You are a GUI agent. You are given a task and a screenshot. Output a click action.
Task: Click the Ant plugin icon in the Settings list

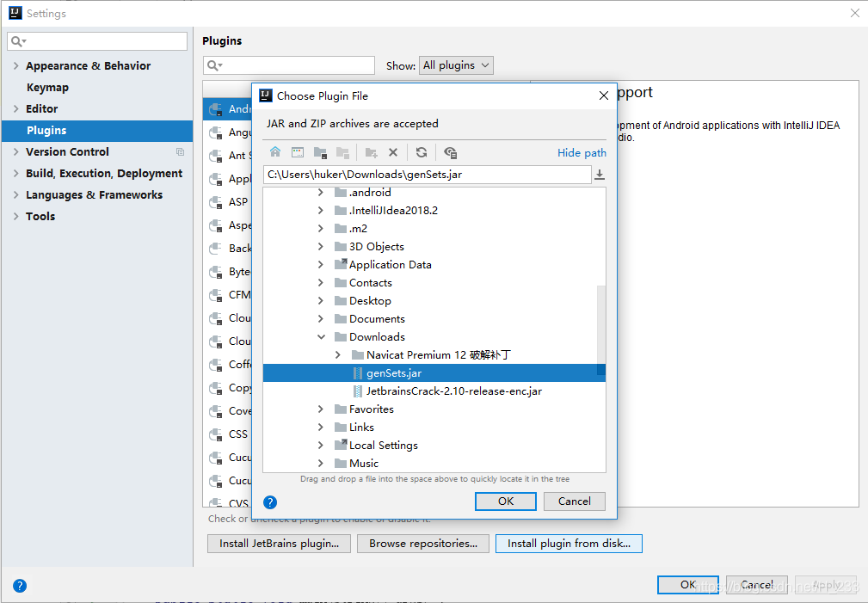coord(215,156)
